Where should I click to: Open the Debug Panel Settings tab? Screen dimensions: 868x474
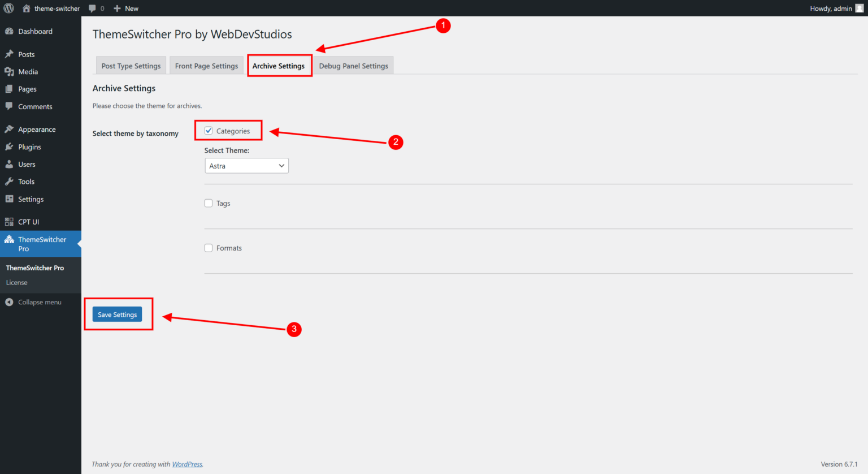[353, 65]
